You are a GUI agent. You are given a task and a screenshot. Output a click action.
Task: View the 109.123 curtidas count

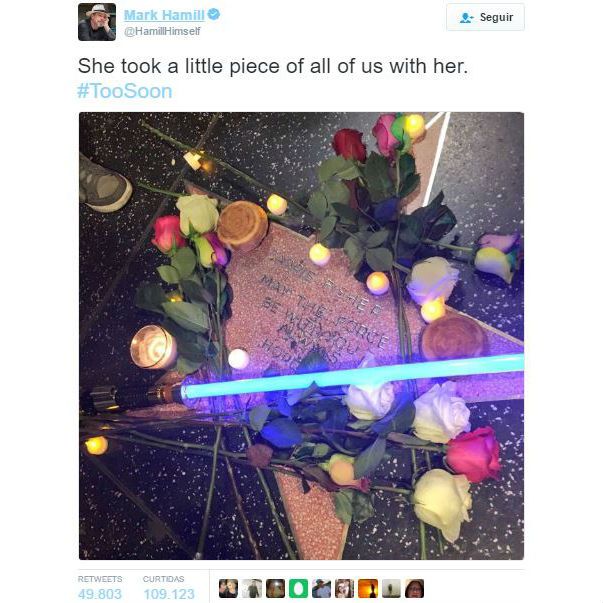[x=169, y=593]
